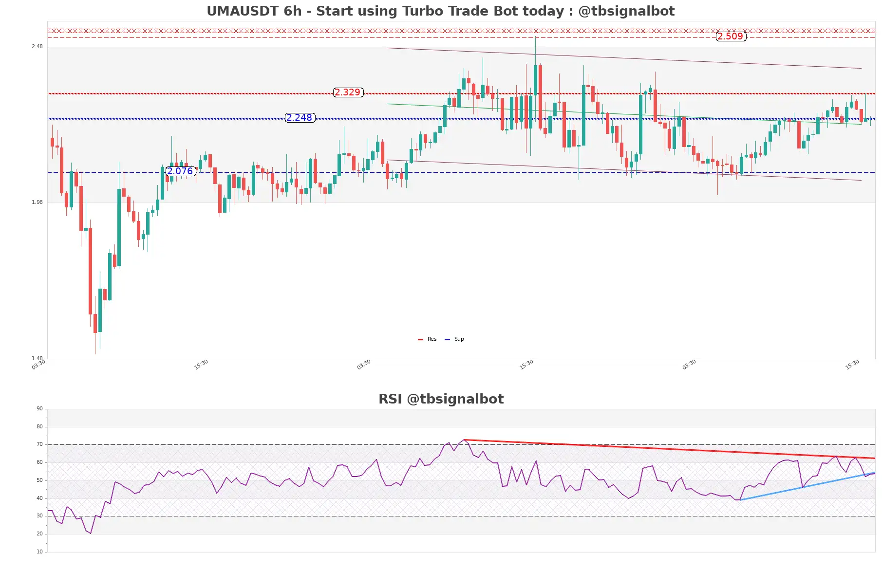Click the Res legend entry
Screen dimensions: 882x588
coord(427,339)
